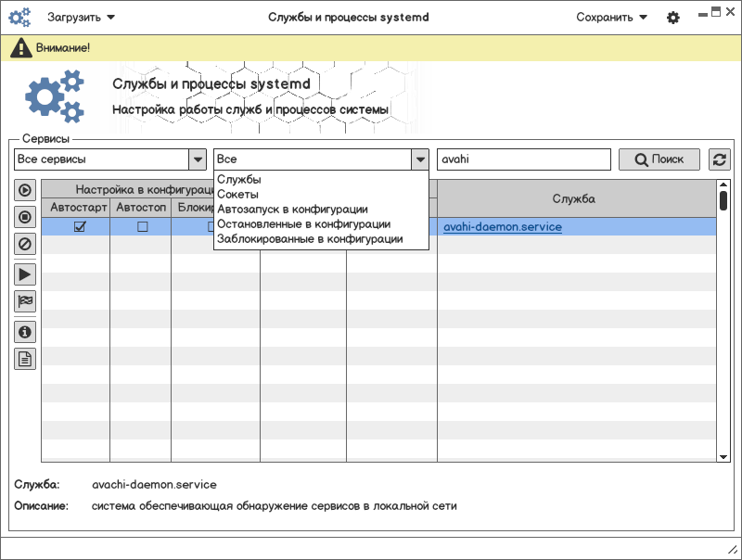
Task: Click the block (crossed circle) icon
Action: 25,245
